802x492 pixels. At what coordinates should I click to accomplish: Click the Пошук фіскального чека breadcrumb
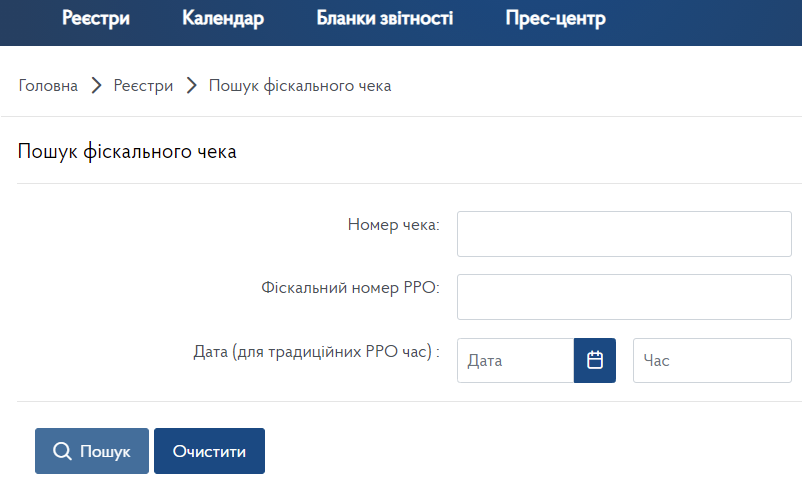pos(300,85)
